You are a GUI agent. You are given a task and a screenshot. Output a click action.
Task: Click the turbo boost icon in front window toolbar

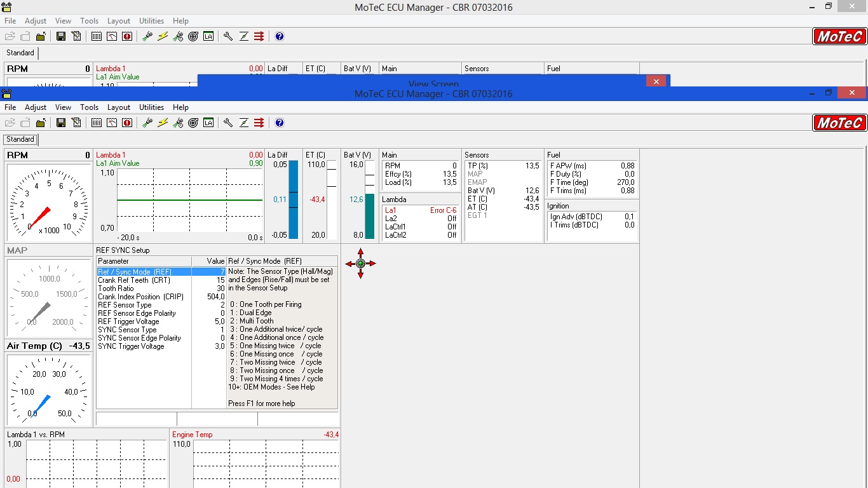193,123
